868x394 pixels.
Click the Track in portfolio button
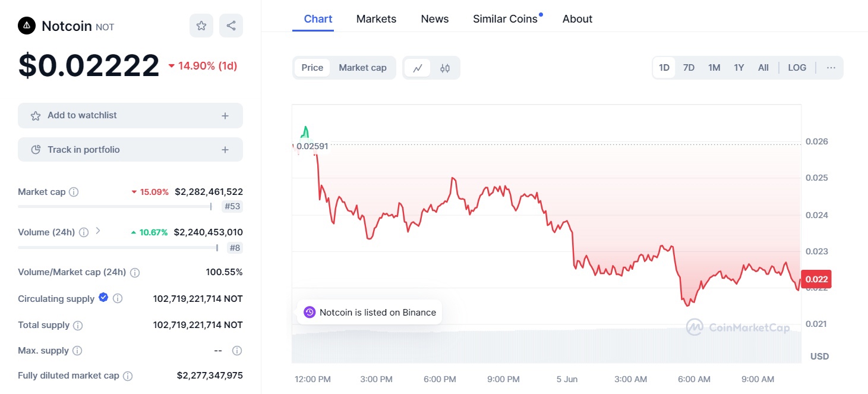coord(130,150)
